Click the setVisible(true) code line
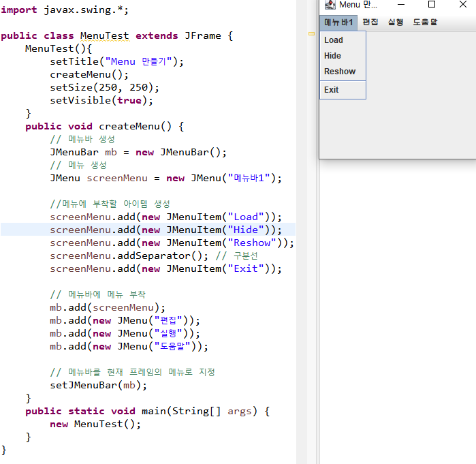 pyautogui.click(x=101, y=101)
